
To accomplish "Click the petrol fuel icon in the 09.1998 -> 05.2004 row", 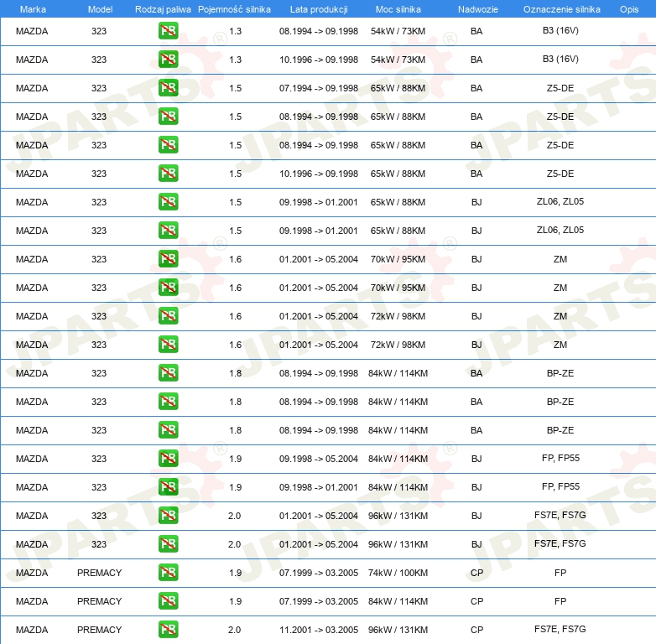I will click(x=168, y=459).
